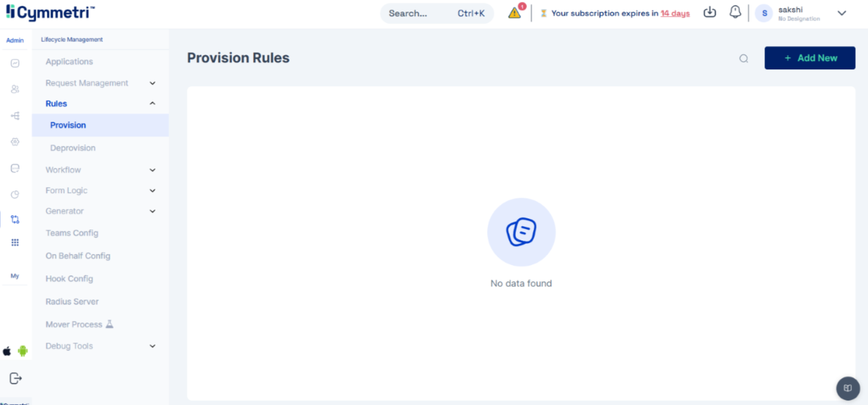Open Mover Process menu item

point(74,324)
